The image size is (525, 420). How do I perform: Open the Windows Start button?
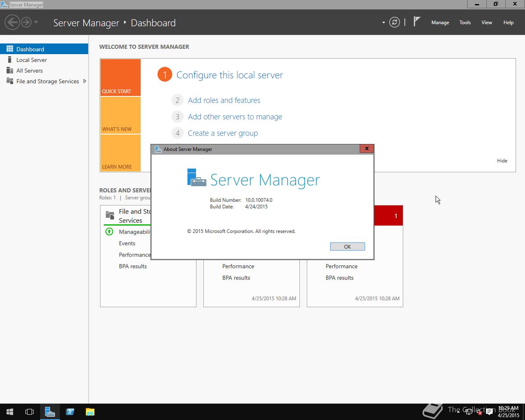tap(10, 412)
